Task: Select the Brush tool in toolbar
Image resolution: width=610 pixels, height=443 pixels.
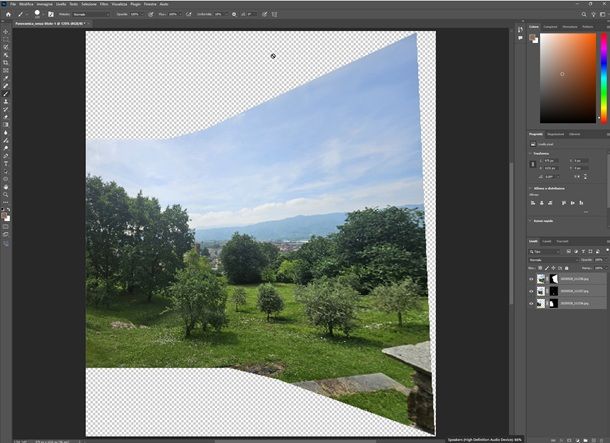Action: [x=5, y=94]
